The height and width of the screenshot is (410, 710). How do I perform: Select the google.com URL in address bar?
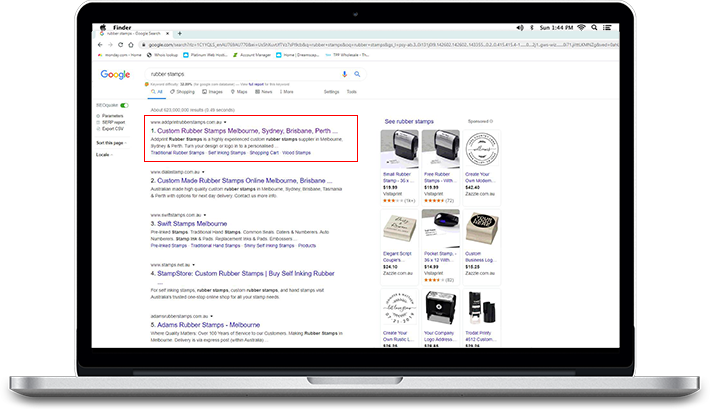click(383, 45)
